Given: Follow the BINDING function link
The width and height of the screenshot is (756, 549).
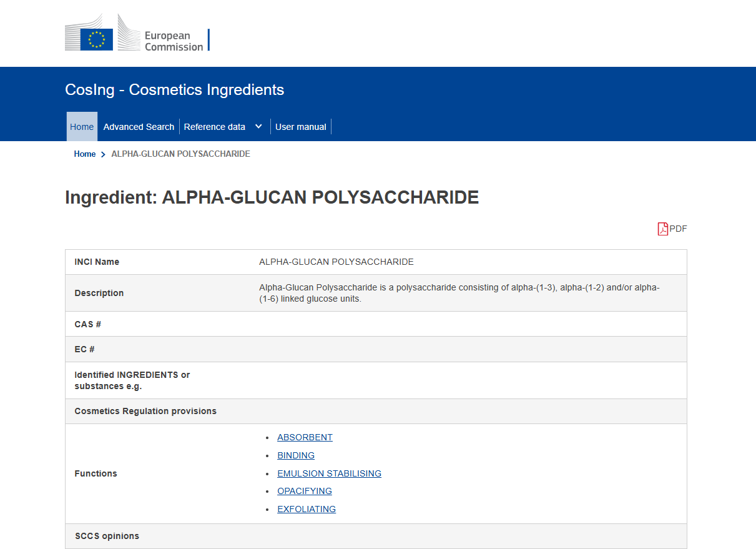Looking at the screenshot, I should tap(296, 455).
